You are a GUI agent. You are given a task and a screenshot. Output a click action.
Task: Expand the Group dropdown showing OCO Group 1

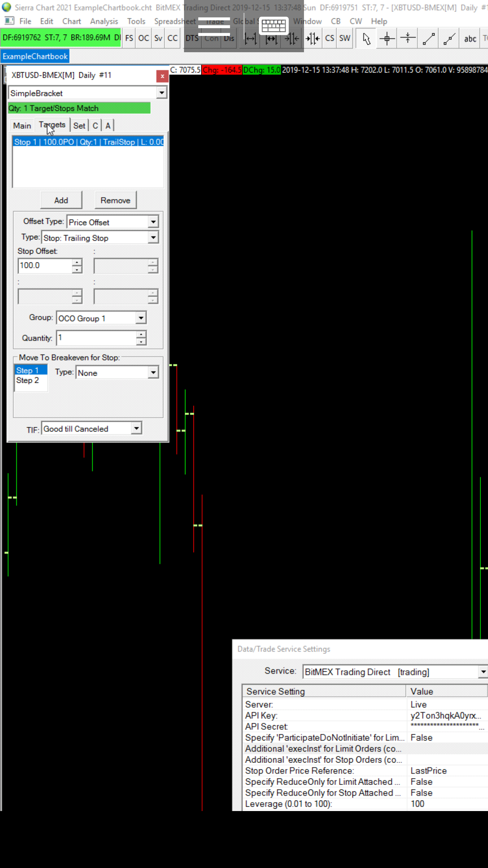point(141,318)
